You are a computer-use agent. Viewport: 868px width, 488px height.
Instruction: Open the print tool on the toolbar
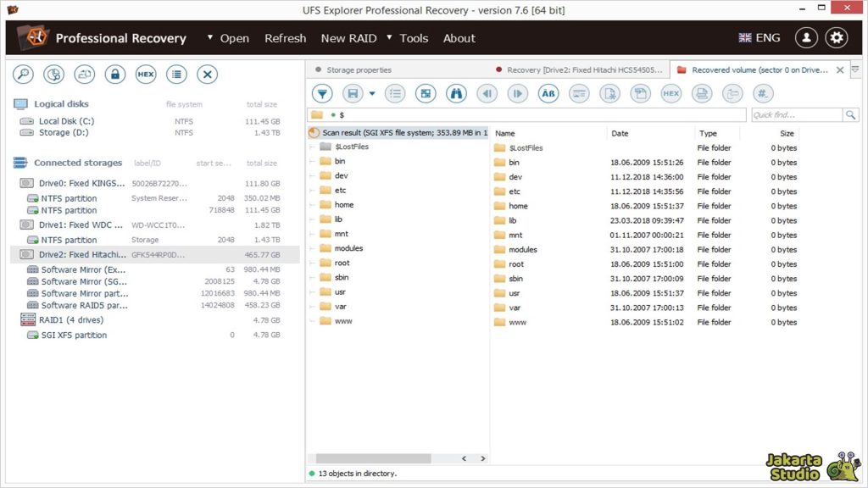[x=702, y=93]
